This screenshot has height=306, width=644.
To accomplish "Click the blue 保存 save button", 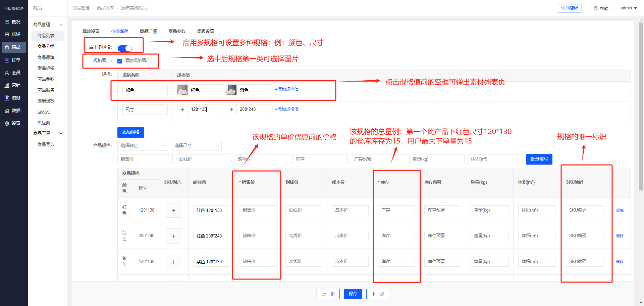I will [353, 294].
